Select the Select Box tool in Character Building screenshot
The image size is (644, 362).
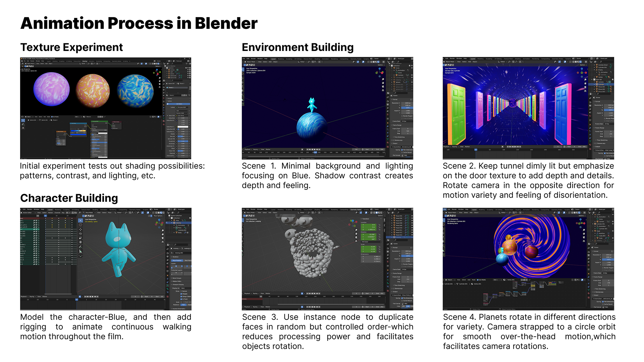[80, 221]
